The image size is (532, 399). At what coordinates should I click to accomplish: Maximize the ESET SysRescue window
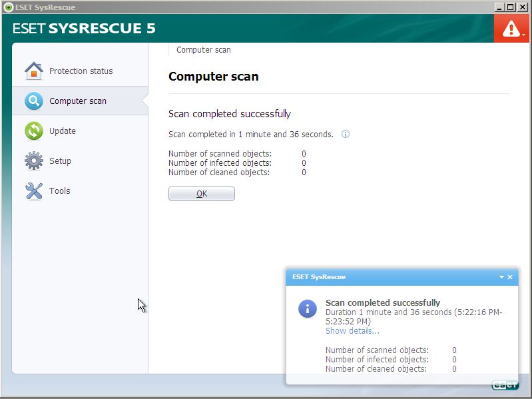click(510, 7)
